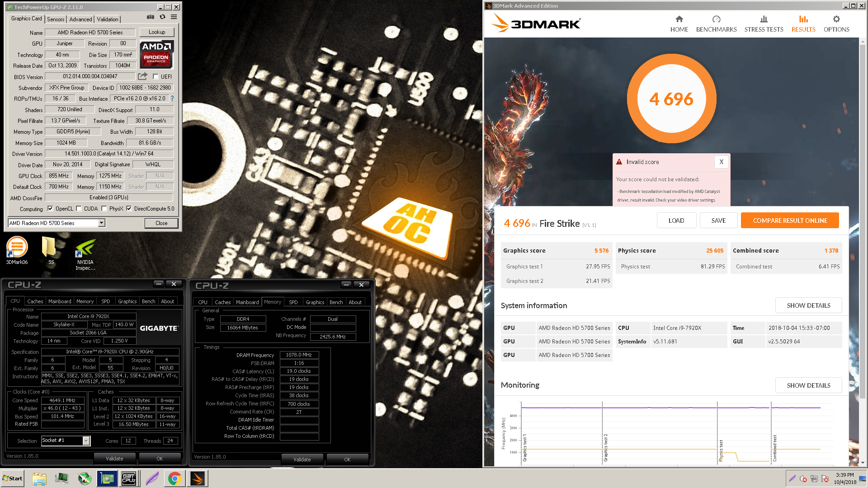Open Windows Explorer from the taskbar
This screenshot has width=868, height=488.
coord(39,479)
